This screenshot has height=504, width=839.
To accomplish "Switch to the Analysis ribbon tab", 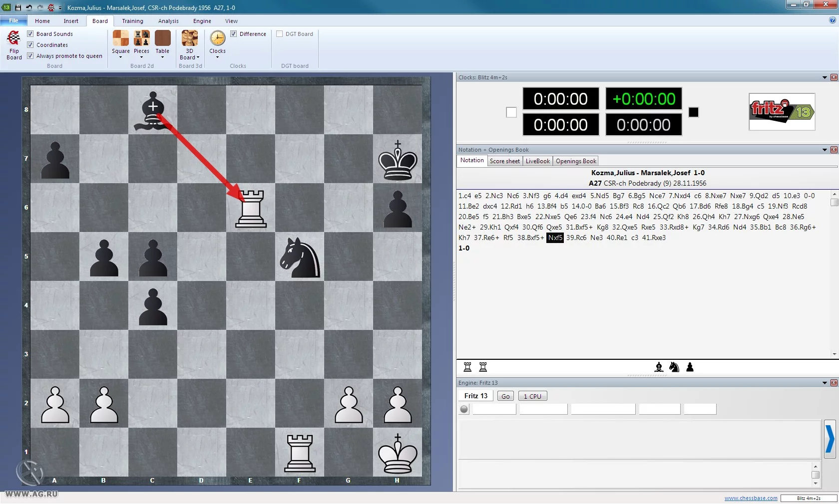I will click(168, 21).
